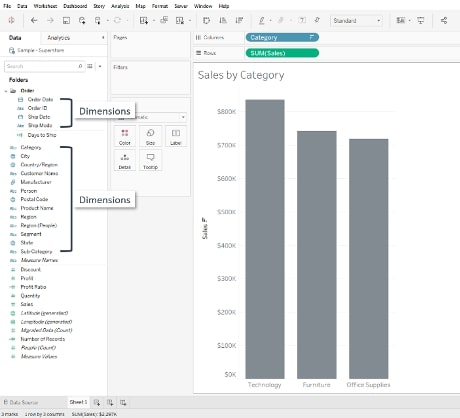Viewport: 460px width, 418px height.
Task: Open the Clear sheet dropdown arrow
Action: [190, 21]
